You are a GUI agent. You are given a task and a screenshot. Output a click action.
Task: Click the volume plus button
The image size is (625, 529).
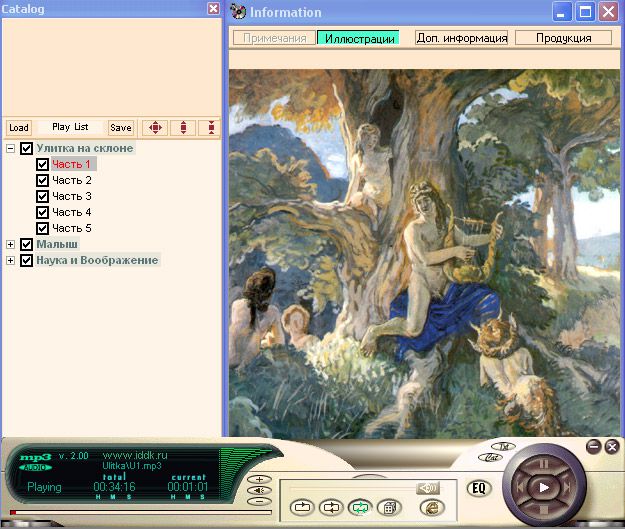click(x=257, y=480)
